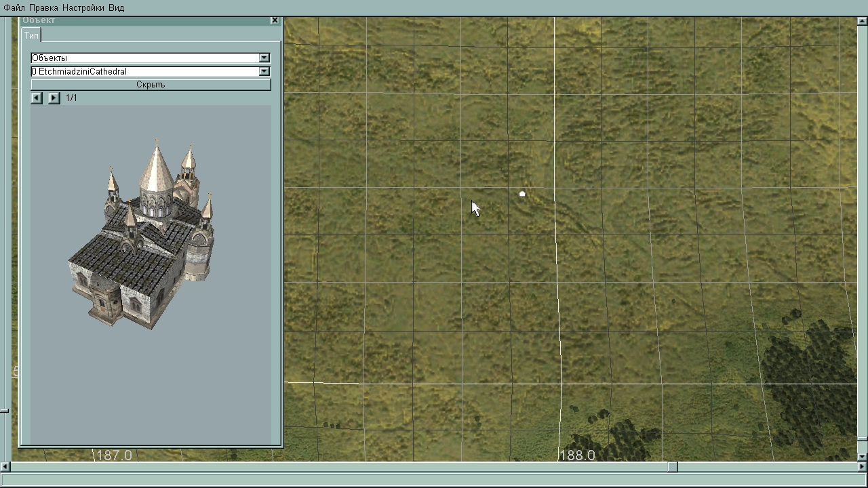Close the Объект panel
The width and height of the screenshot is (868, 488).
275,20
